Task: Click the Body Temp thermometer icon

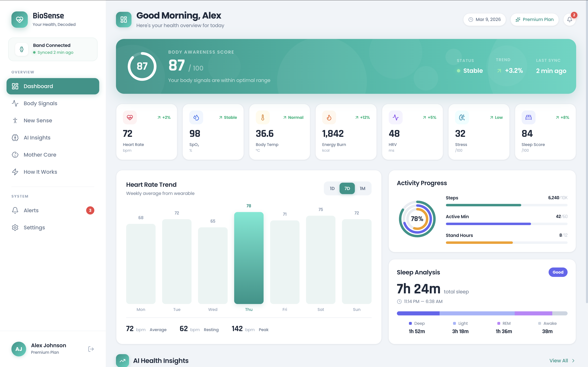Action: [x=262, y=117]
